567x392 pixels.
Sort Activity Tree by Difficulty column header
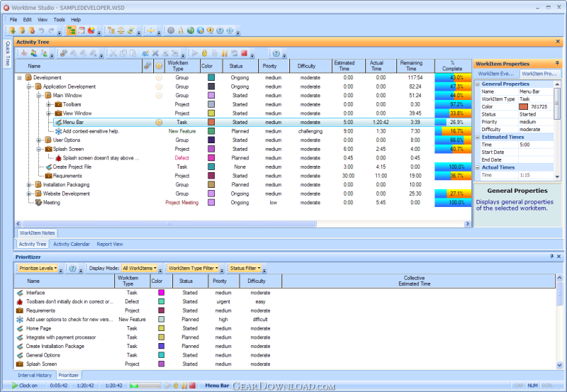(x=310, y=66)
